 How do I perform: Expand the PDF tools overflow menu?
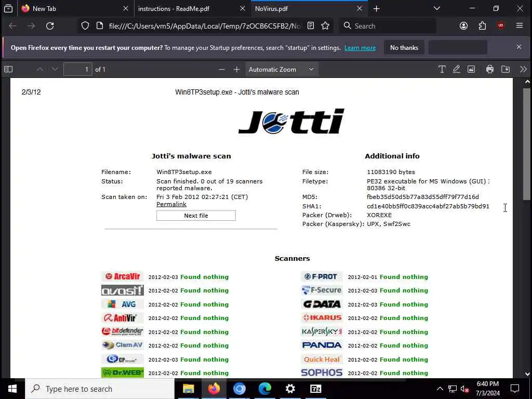tap(523, 70)
